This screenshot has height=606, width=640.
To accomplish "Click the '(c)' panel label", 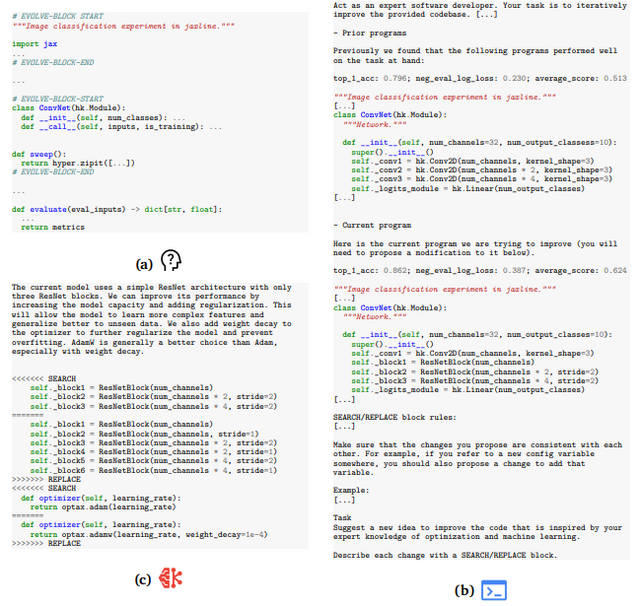I will [143, 579].
